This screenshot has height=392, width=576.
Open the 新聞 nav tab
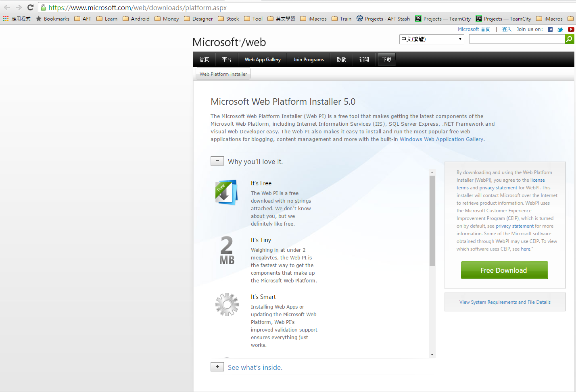click(x=364, y=59)
